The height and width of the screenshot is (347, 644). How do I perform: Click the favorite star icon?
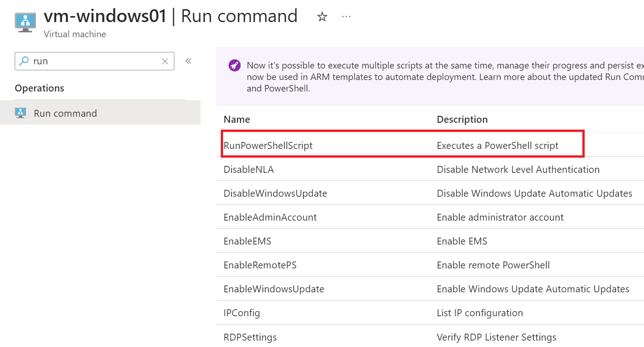(322, 17)
